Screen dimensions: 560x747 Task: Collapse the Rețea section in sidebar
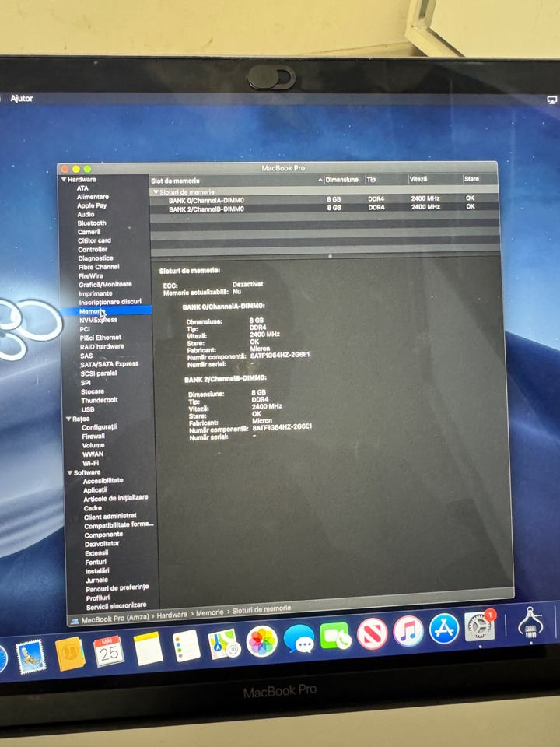[68, 419]
